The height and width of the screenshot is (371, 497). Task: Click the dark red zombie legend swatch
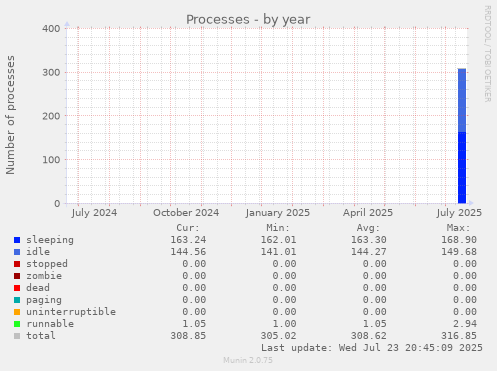click(17, 276)
